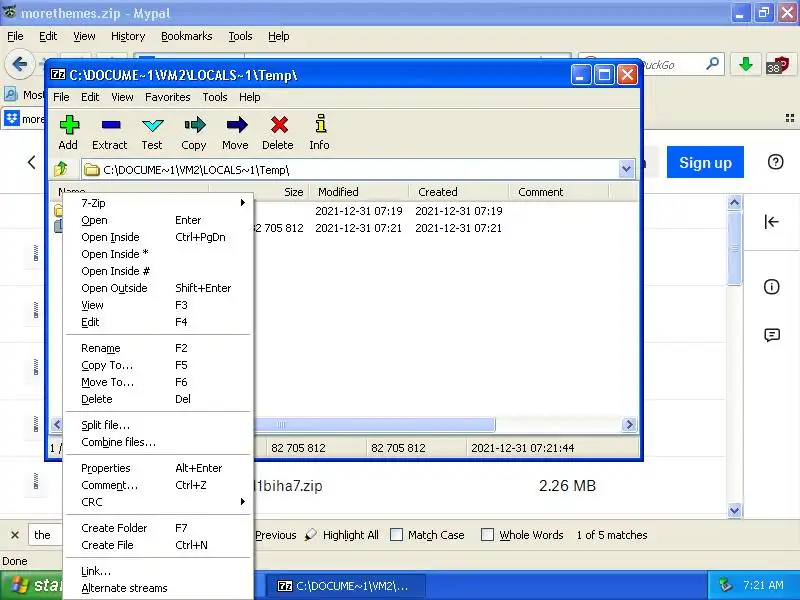This screenshot has height=600, width=800.
Task: Click the 2.26 MB file size text
Action: (567, 486)
